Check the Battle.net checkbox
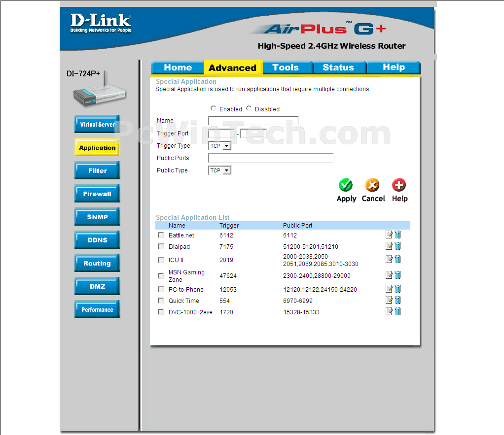 [161, 235]
